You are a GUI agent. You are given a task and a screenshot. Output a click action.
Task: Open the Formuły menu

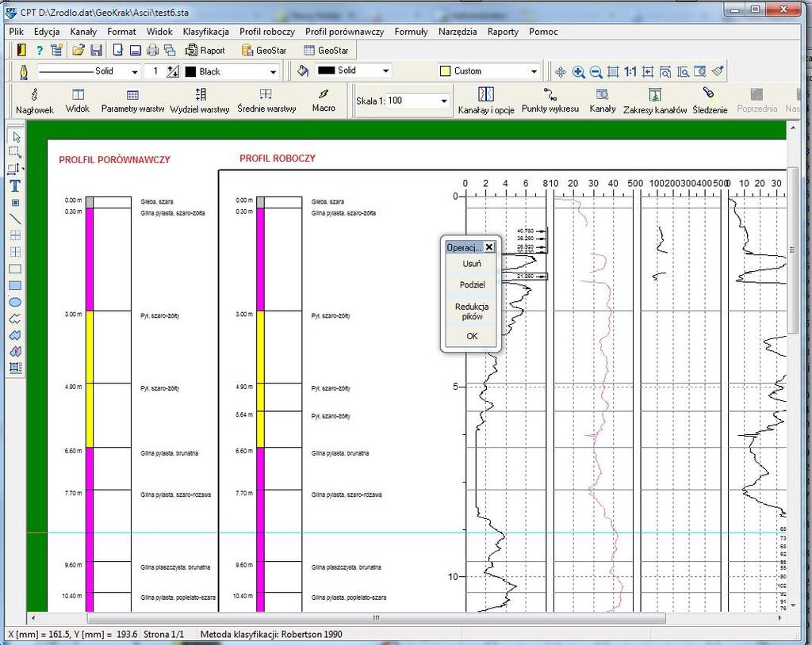pos(412,32)
